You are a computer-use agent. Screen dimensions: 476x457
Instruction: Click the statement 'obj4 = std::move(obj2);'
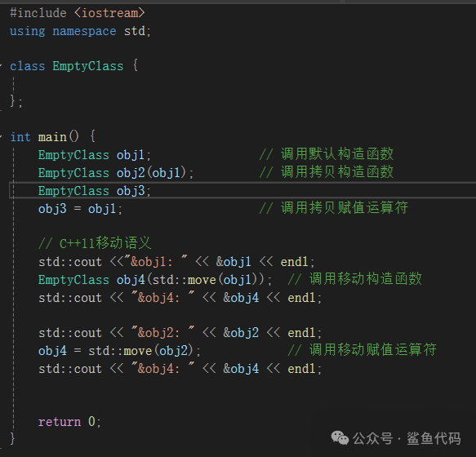[x=119, y=351]
